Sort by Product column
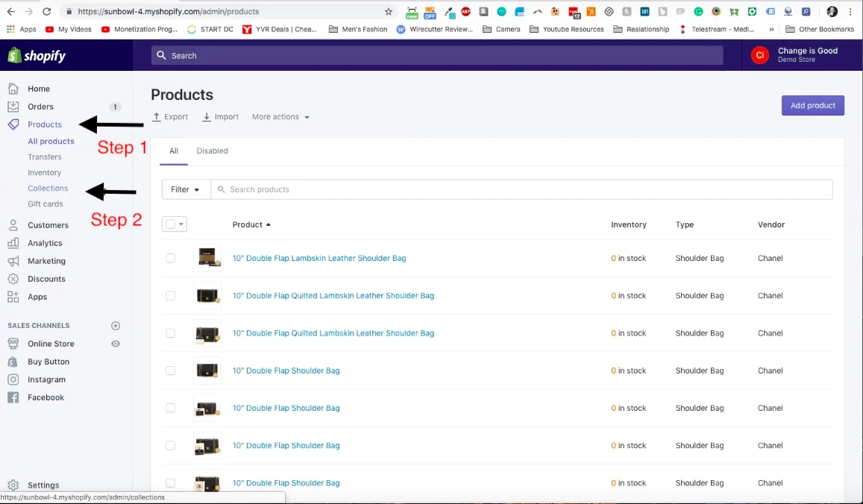Screen dimensions: 863x504 [251, 224]
